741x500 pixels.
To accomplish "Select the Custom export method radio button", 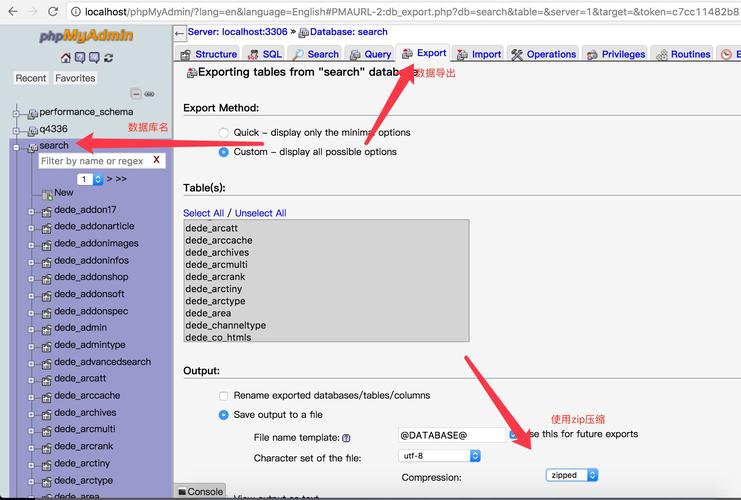I will click(224, 152).
